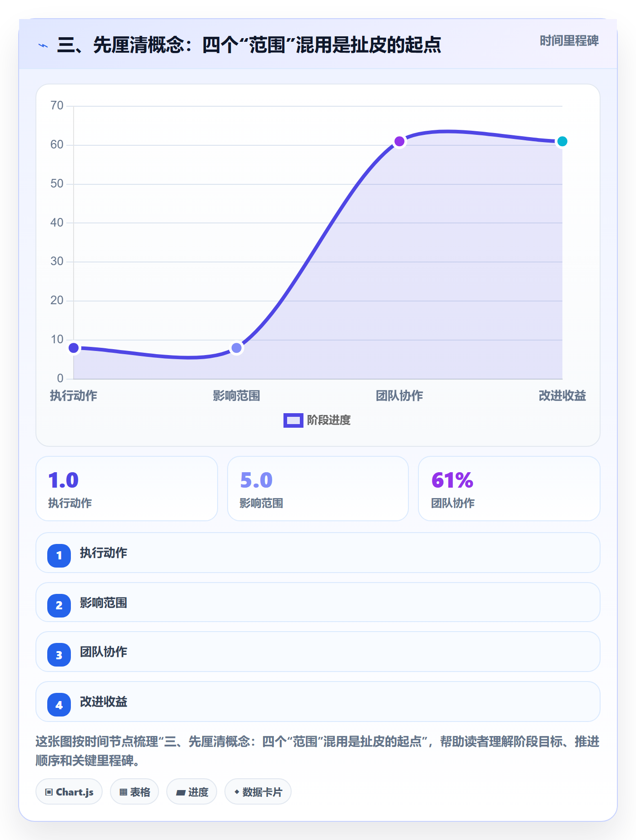Click the 表格 tag chip
Screen dimensions: 636x840
coord(134,792)
